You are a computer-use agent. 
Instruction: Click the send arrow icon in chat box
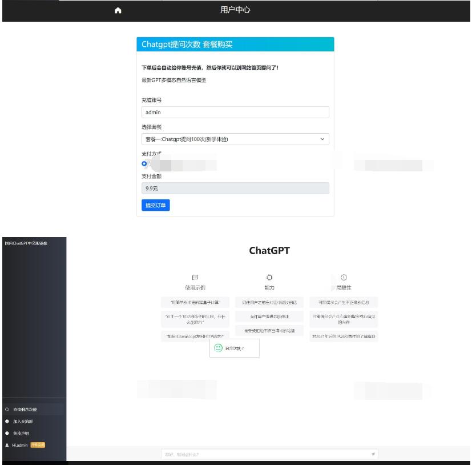(374, 454)
